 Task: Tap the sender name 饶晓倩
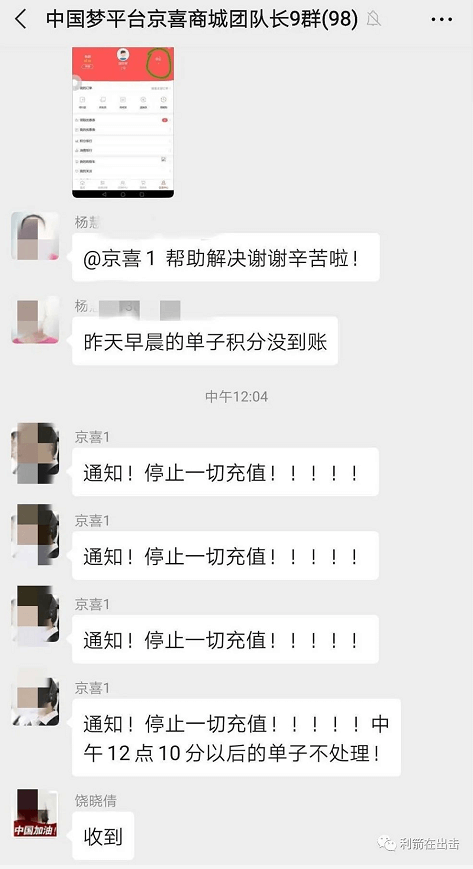pyautogui.click(x=95, y=800)
